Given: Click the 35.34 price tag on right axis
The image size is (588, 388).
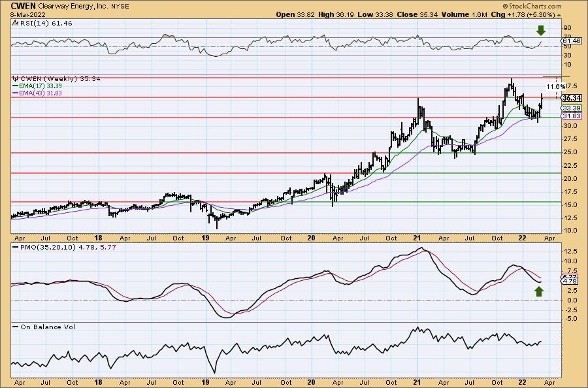Looking at the screenshot, I should pos(572,98).
